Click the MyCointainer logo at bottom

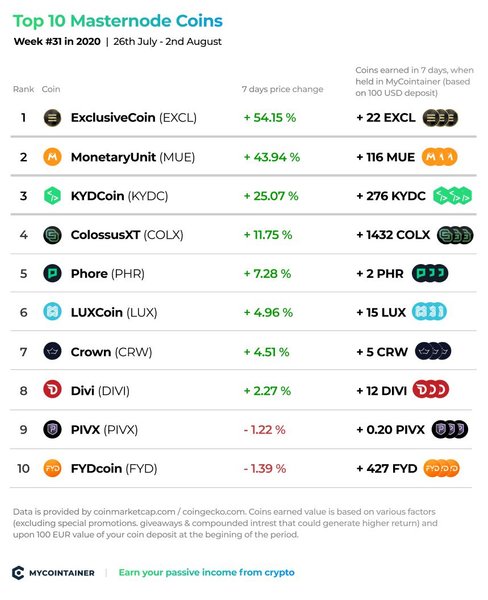[54, 573]
